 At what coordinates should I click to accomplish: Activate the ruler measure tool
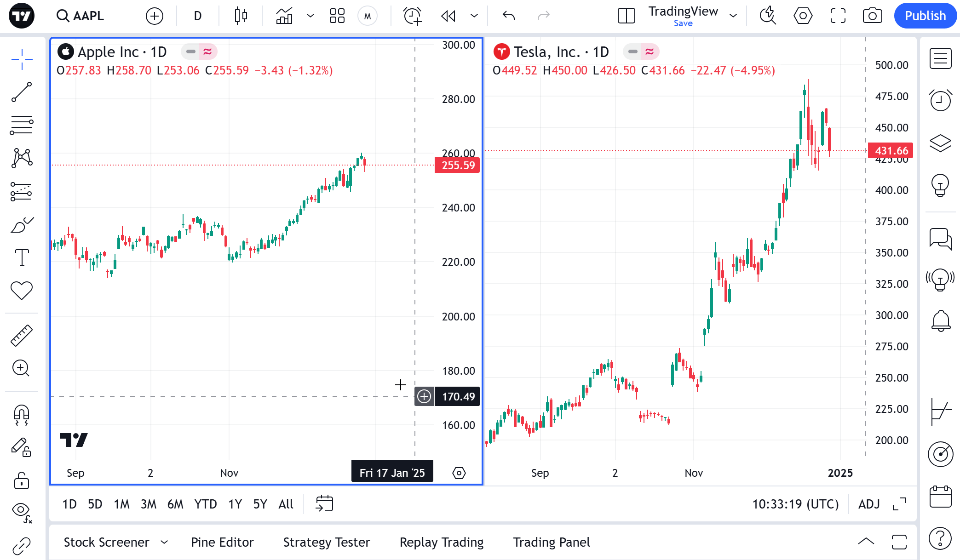(21, 335)
